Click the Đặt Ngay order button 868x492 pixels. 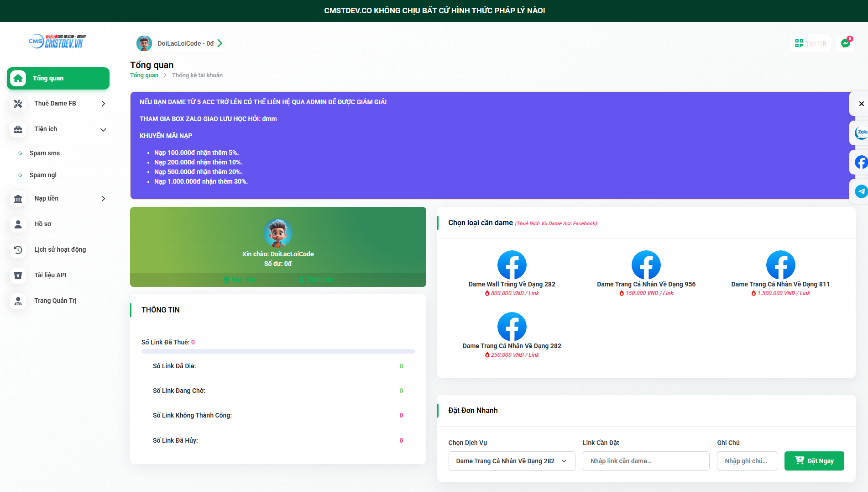point(814,461)
